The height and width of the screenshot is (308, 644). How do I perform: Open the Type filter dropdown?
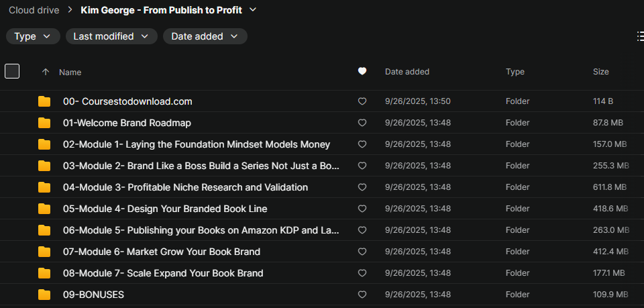(33, 36)
